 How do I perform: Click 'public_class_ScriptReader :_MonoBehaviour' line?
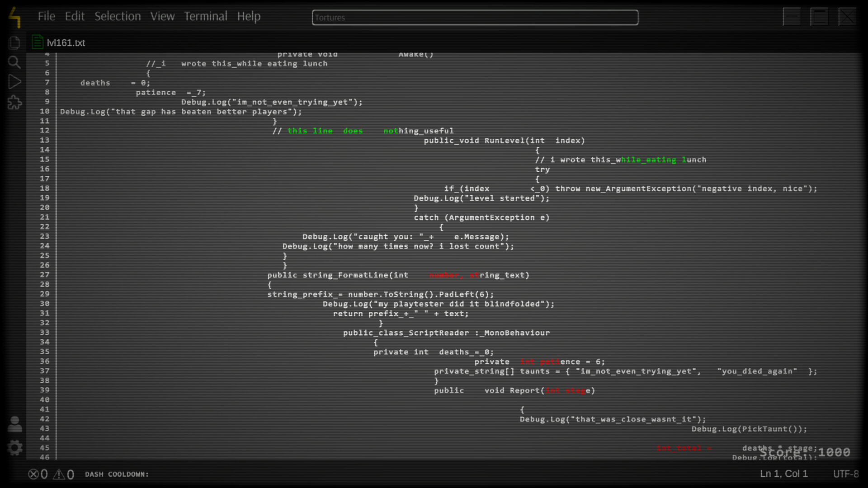click(446, 333)
